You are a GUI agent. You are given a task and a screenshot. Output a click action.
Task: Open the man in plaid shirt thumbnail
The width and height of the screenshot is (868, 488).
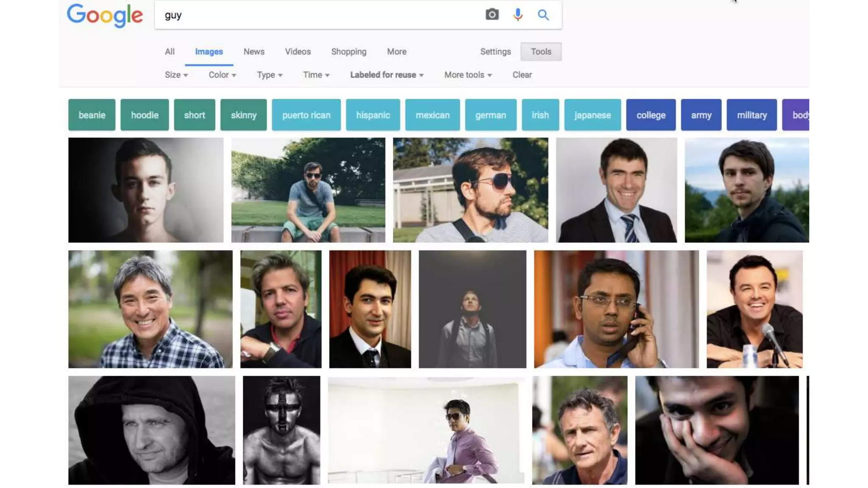coord(150,309)
